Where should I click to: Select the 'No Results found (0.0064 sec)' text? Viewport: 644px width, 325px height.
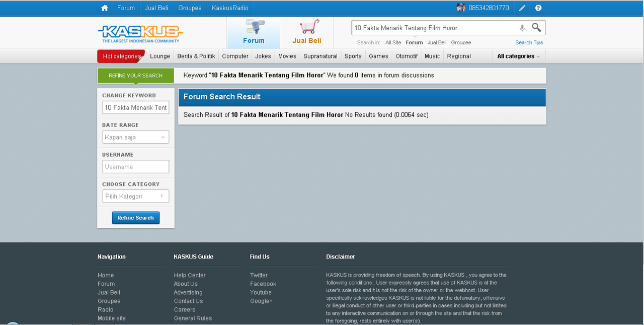[387, 115]
